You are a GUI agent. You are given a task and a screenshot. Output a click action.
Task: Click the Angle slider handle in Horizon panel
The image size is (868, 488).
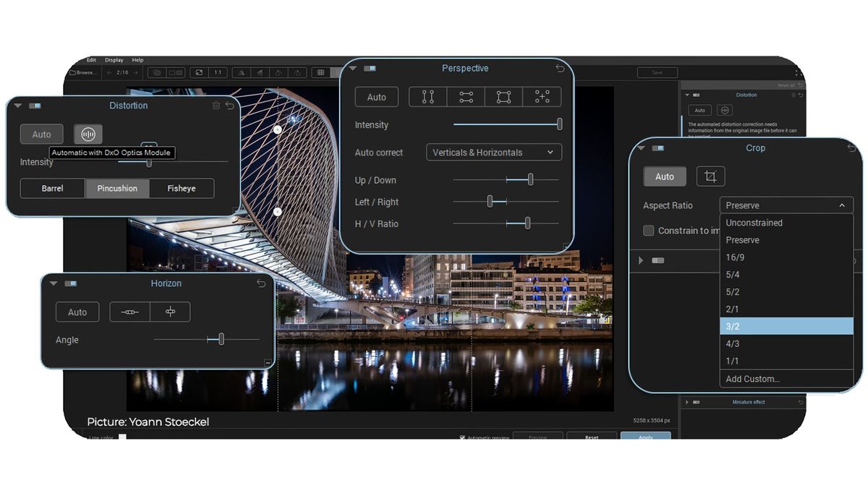point(221,339)
